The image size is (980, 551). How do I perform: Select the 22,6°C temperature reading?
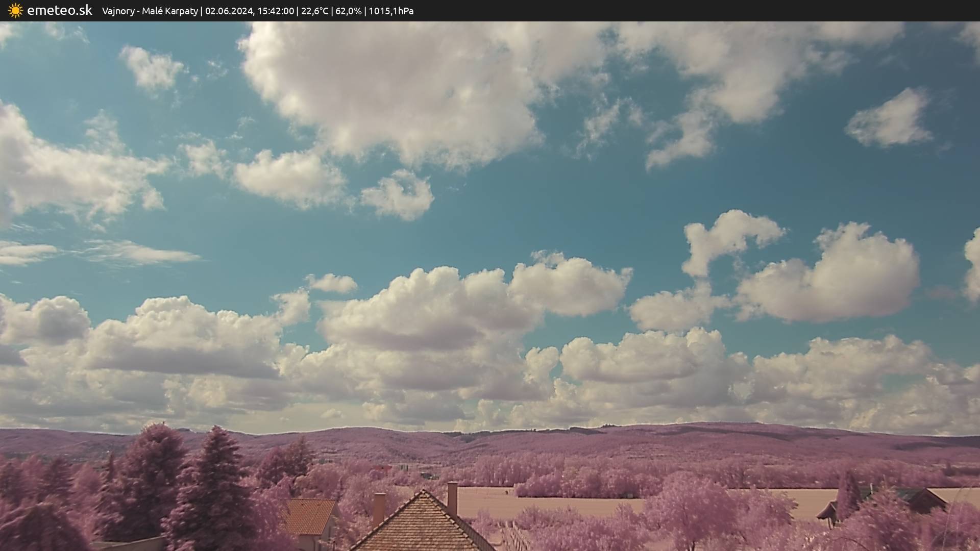point(314,11)
